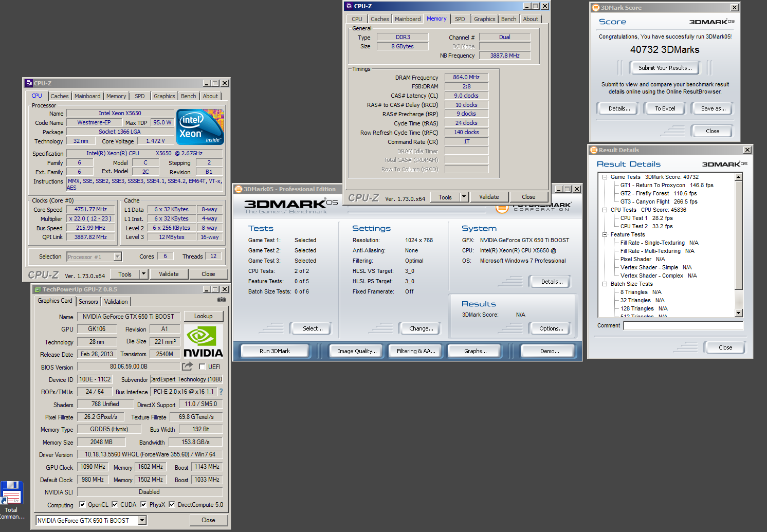
Task: Toggle the UEFI checkbox in GPU-Z
Action: [x=202, y=367]
